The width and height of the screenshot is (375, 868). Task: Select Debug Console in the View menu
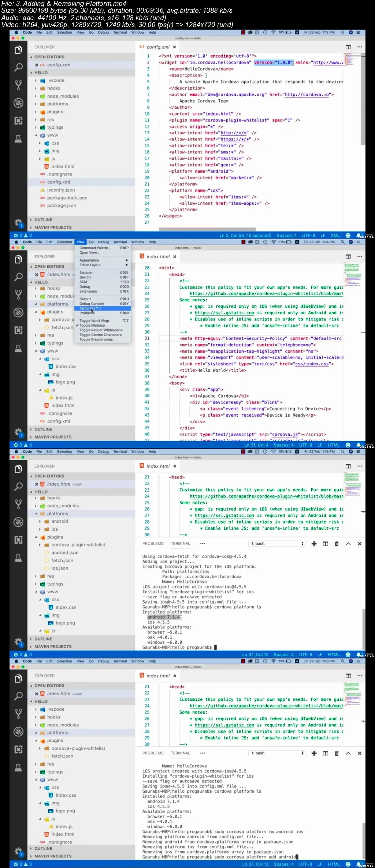(103, 304)
